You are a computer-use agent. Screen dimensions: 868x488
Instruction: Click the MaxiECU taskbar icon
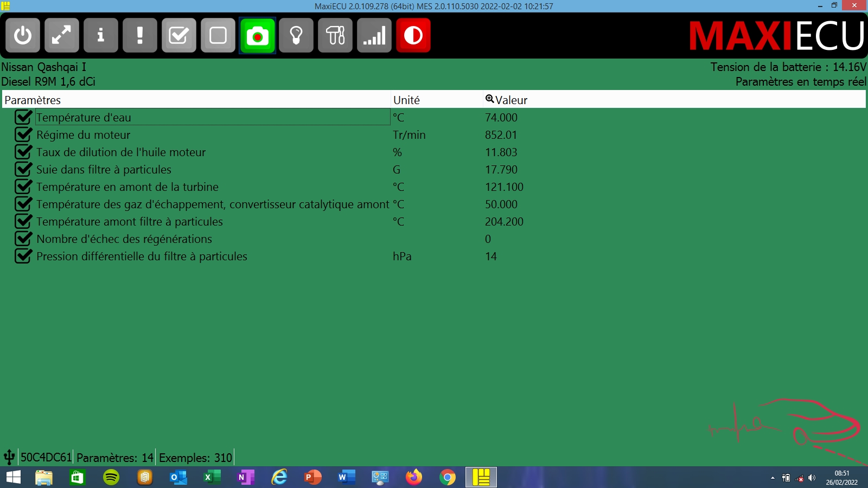pos(481,477)
